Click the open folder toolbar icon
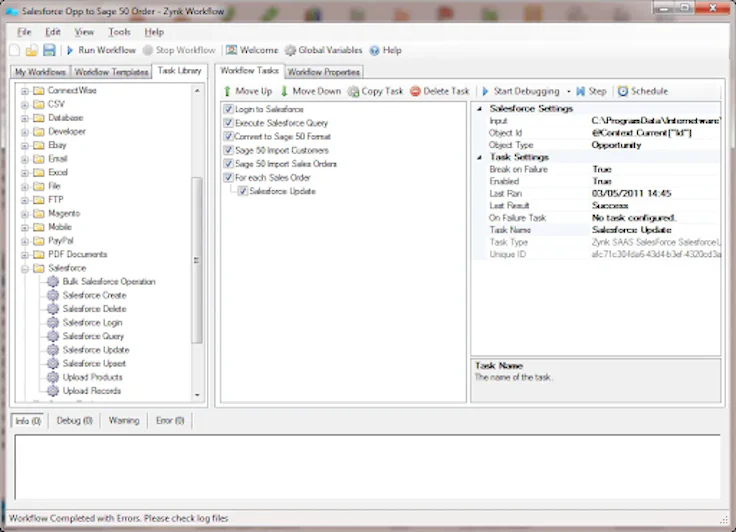The width and height of the screenshot is (736, 532). pos(32,50)
